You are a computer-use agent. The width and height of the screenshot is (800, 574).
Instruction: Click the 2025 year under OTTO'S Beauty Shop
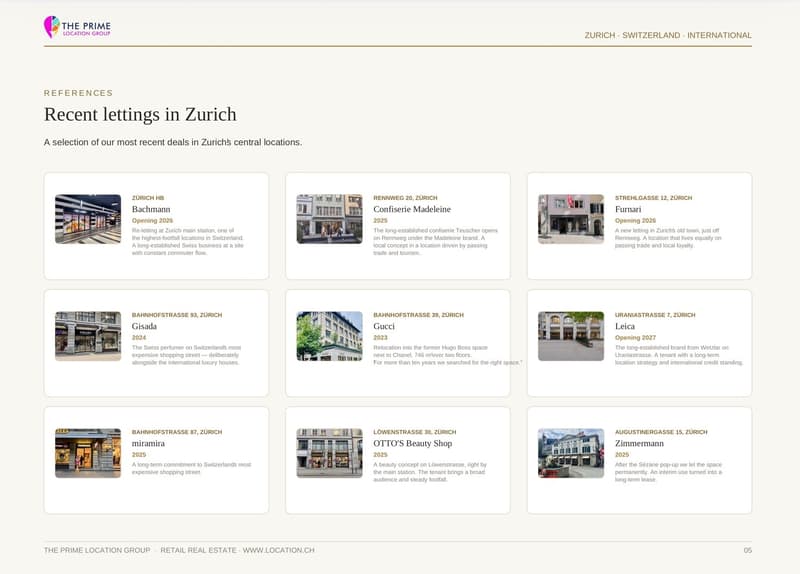(380, 455)
